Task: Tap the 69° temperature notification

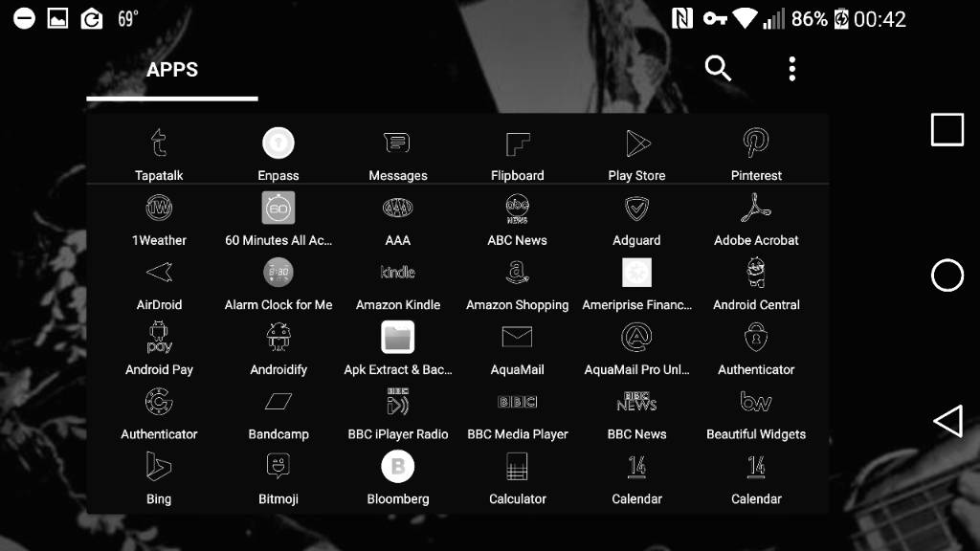Action: point(127,19)
